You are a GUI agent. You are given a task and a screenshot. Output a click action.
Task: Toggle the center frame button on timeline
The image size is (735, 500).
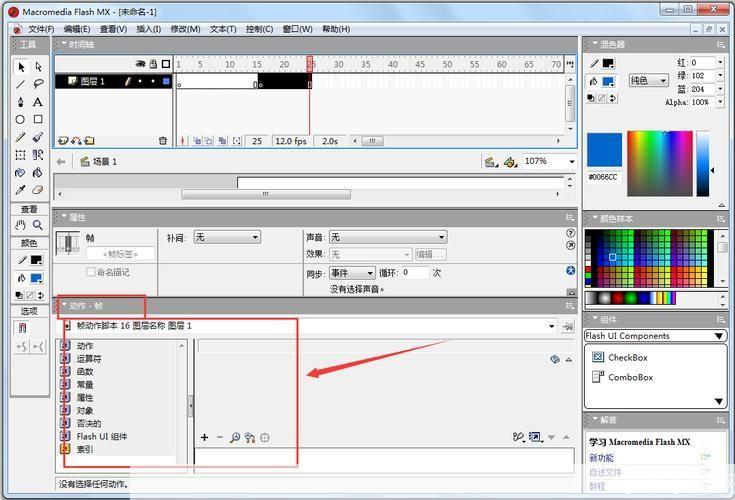pos(183,141)
